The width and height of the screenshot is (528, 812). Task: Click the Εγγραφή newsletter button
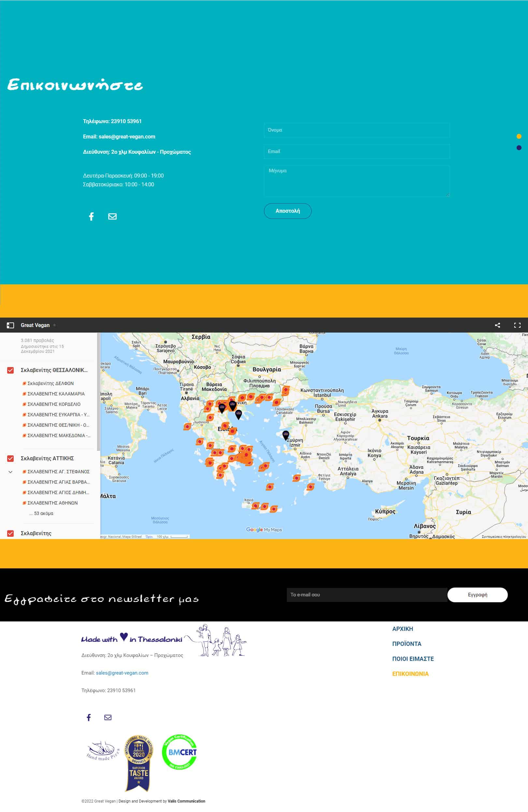[x=477, y=595]
